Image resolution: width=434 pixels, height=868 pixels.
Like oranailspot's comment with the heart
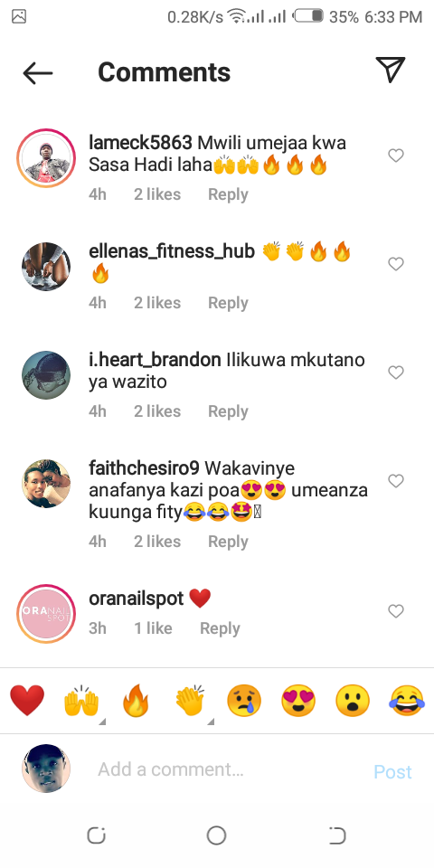pyautogui.click(x=396, y=611)
